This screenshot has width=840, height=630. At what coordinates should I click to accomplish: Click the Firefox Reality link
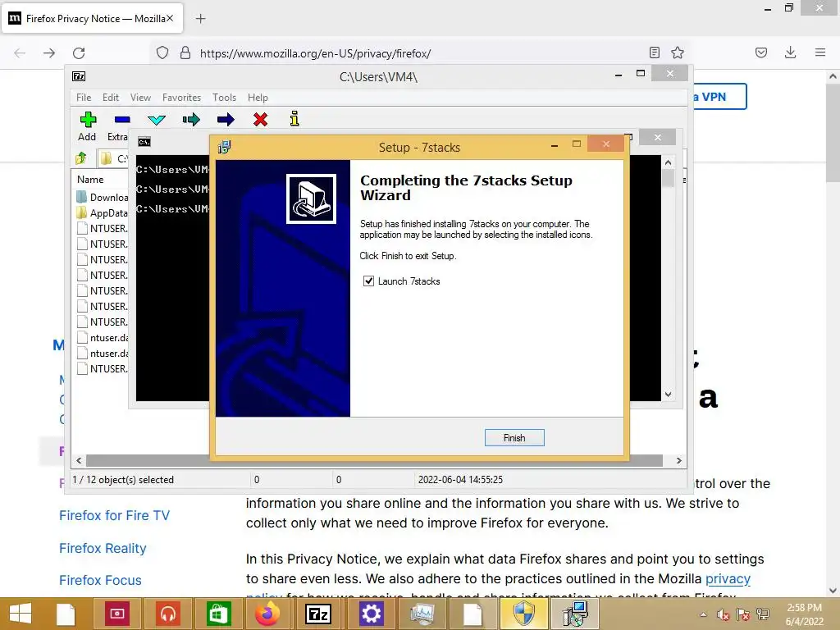[103, 548]
